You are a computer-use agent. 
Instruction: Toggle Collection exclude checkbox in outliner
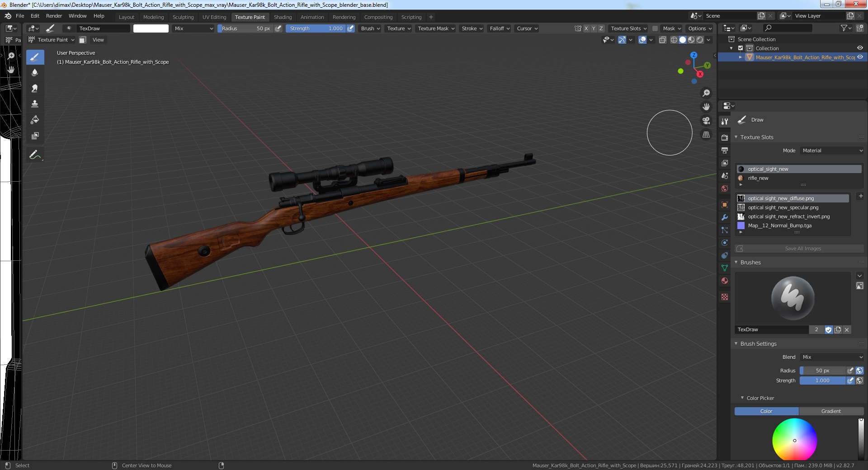pyautogui.click(x=741, y=48)
